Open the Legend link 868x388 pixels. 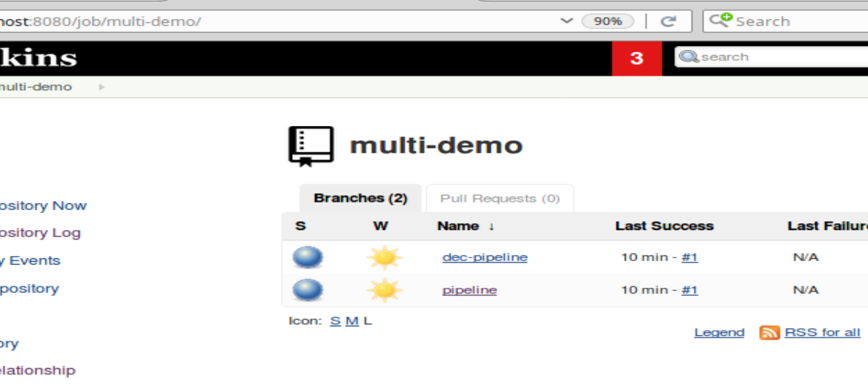(719, 332)
